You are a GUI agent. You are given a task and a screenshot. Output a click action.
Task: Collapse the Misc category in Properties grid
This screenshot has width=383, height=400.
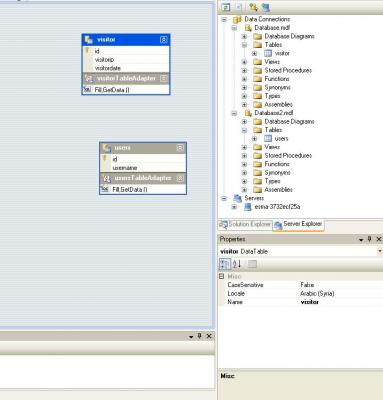(x=221, y=276)
